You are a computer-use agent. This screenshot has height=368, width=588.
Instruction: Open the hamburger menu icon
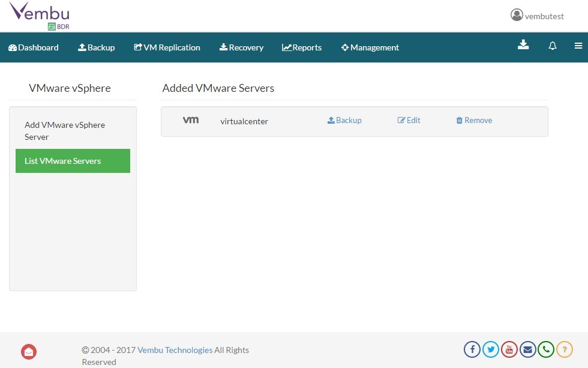[x=578, y=46]
